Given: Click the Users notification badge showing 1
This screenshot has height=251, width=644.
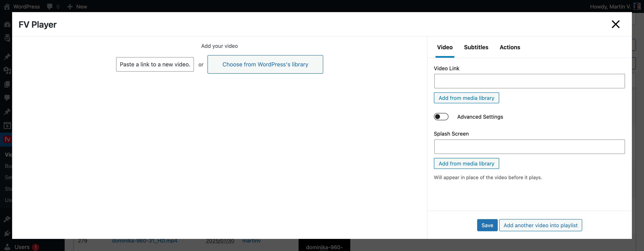Looking at the screenshot, I should (36, 247).
